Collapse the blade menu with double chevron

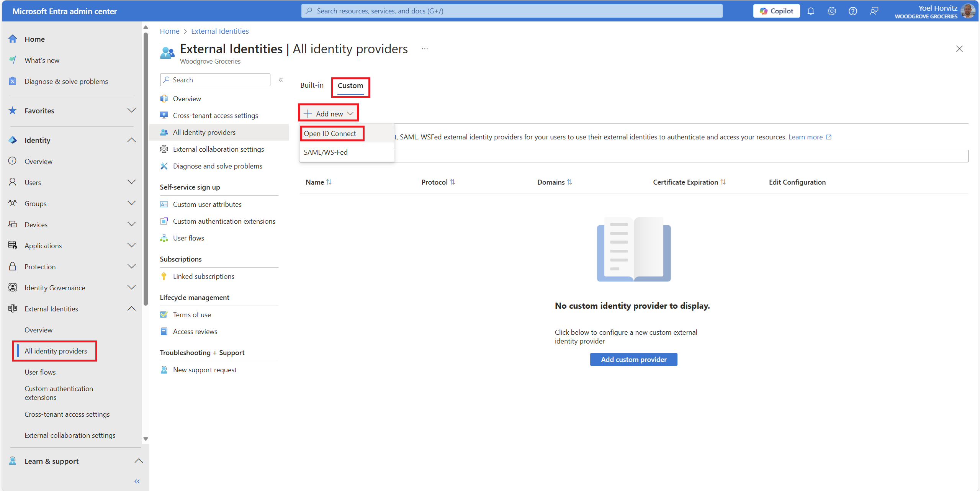[x=281, y=80]
